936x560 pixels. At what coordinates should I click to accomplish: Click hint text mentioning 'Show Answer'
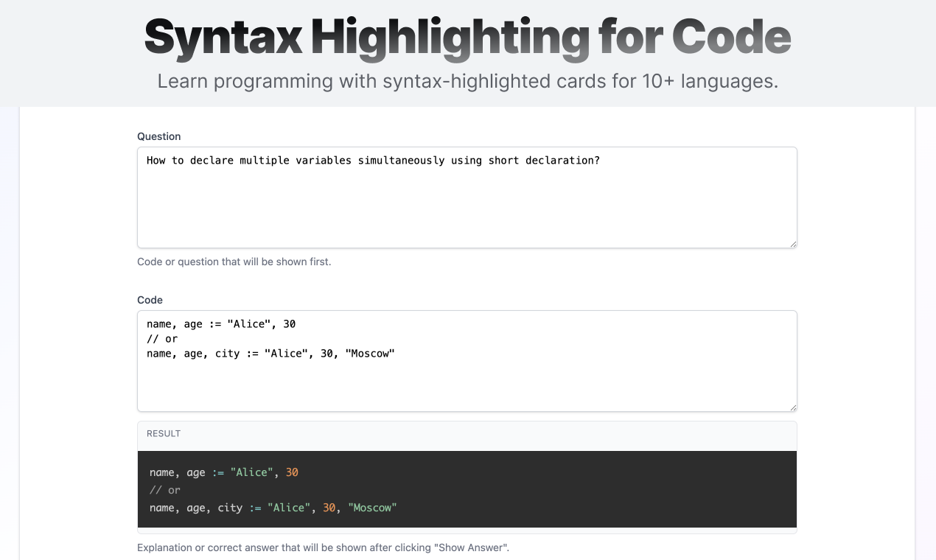(323, 547)
